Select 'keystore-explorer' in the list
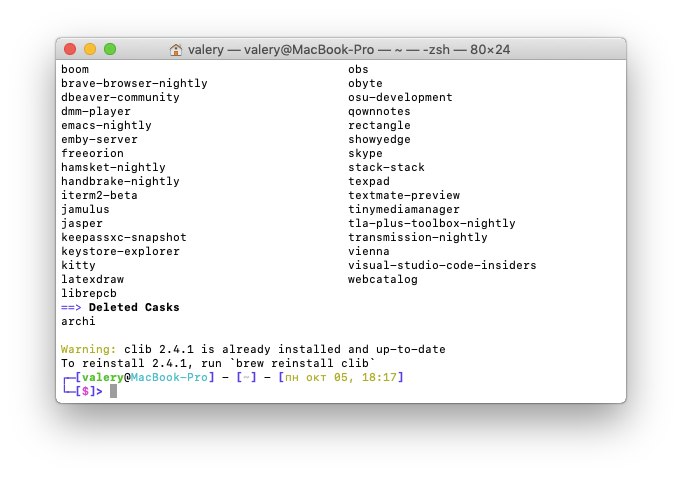682x477 pixels. click(120, 251)
